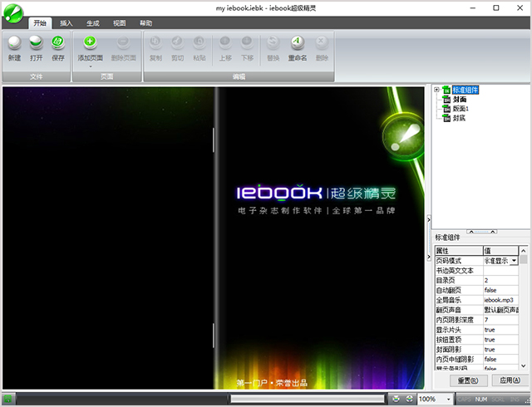Image resolution: width=532 pixels, height=407 pixels.
Task: Click the properties panel vertical scrollbar
Action: pos(525,307)
